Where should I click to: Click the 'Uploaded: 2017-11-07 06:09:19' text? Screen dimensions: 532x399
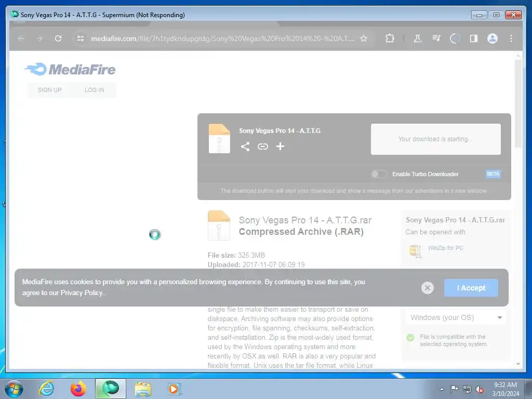(256, 264)
